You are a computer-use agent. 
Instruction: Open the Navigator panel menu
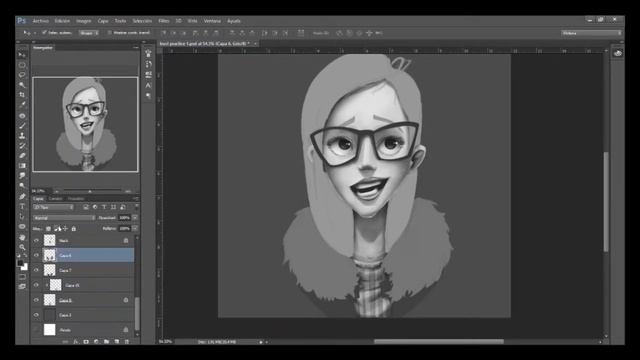click(x=136, y=48)
